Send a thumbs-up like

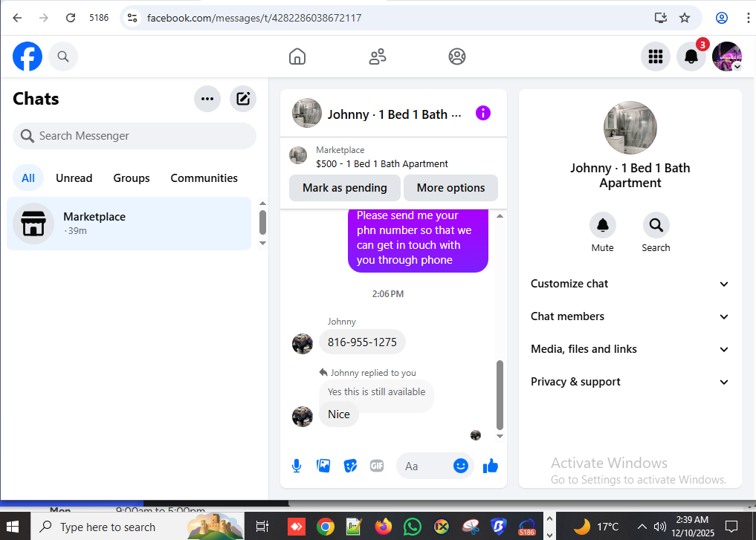tap(491, 466)
